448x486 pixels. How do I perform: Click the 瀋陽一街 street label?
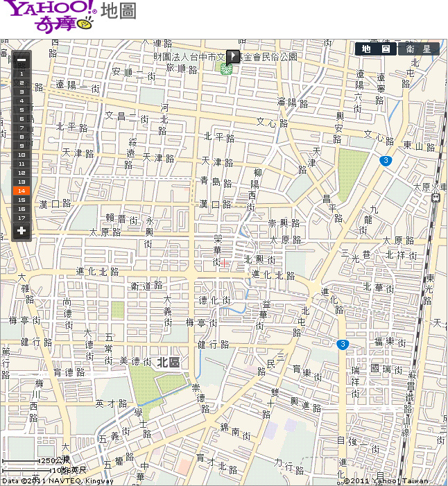pos(77,85)
